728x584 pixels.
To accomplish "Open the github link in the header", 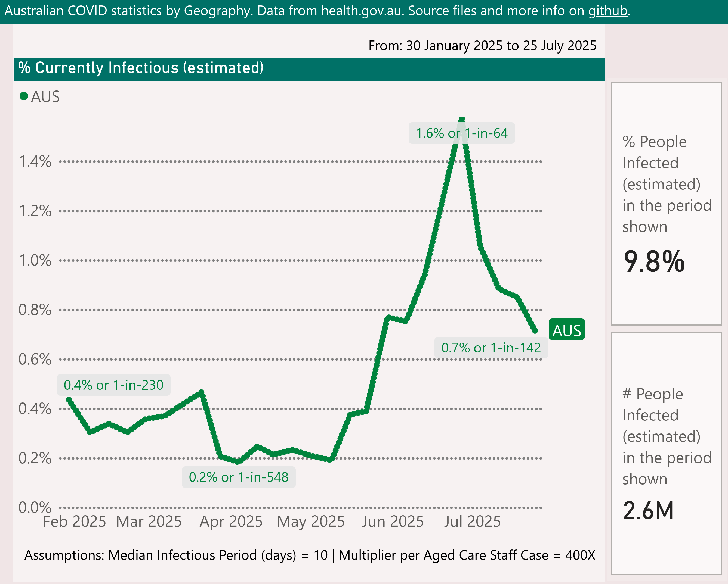I will [x=607, y=11].
